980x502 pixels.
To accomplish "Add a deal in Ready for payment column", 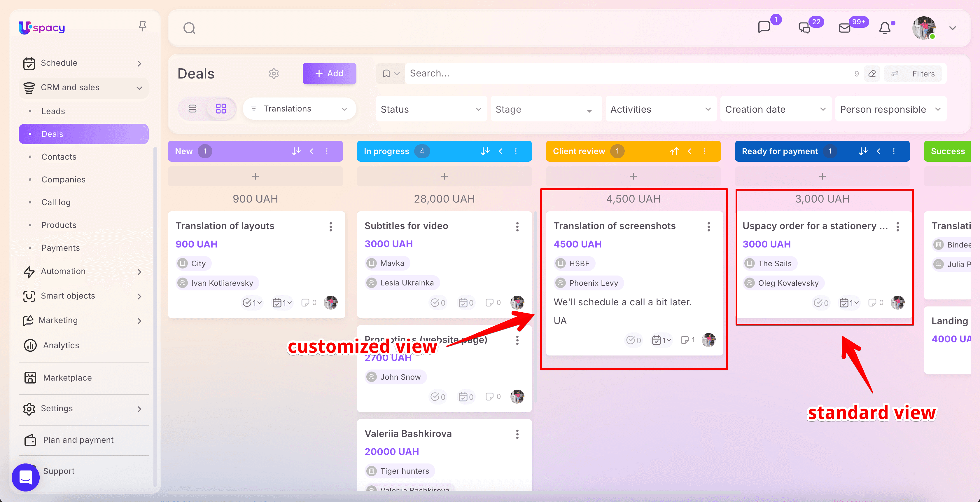I will (822, 176).
